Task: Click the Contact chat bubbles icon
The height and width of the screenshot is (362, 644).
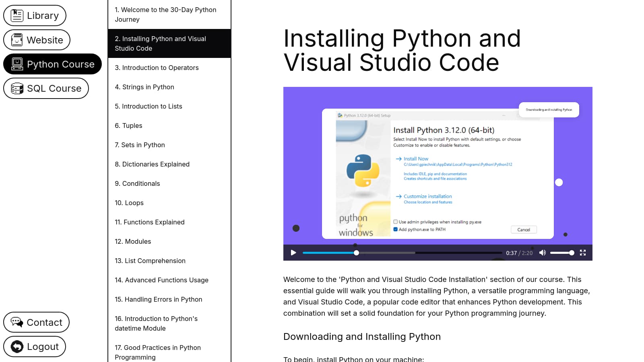Action: point(17,322)
